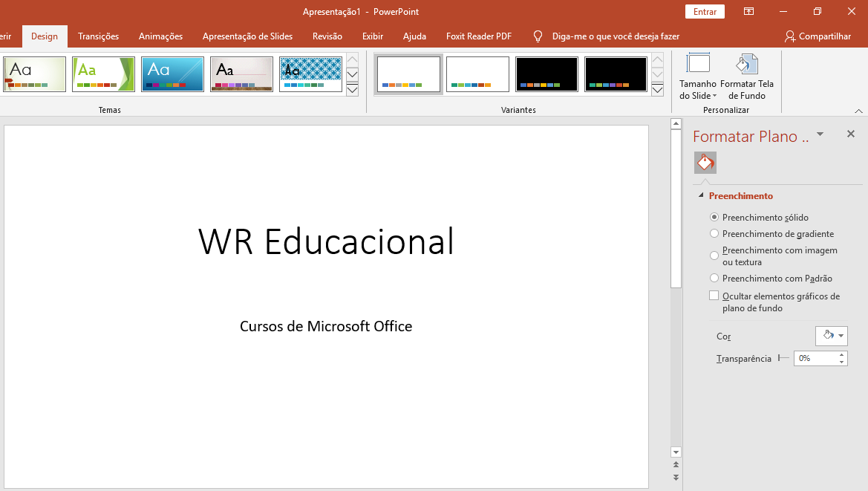Open the Transições ribbon tab
The height and width of the screenshot is (491, 868).
tap(98, 36)
